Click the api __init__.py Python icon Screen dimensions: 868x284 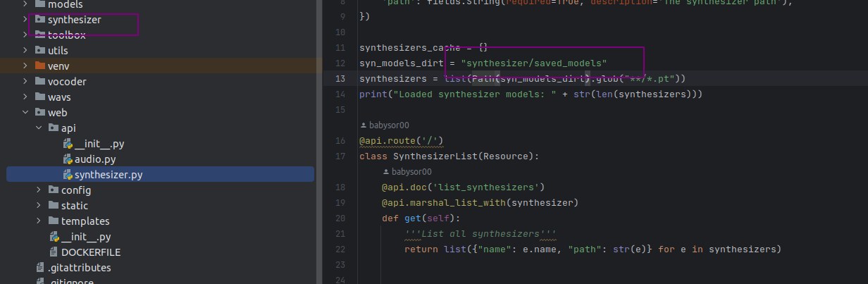coord(68,144)
